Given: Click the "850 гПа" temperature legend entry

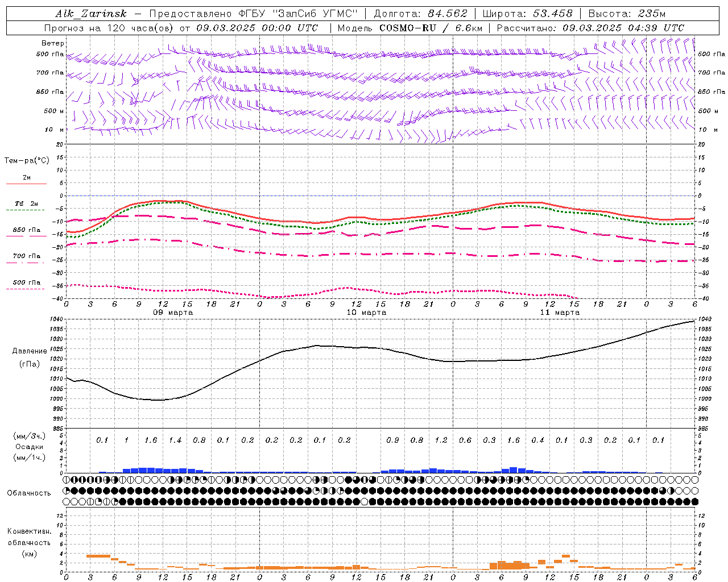Looking at the screenshot, I should pos(27,230).
